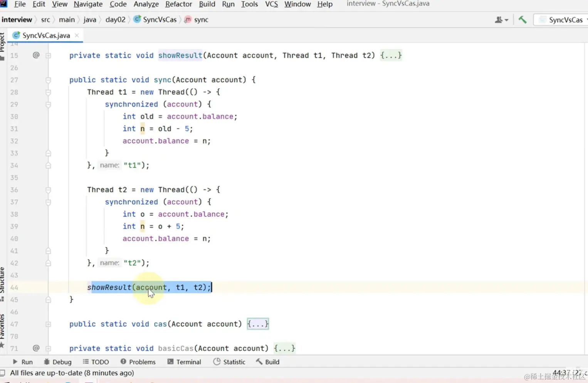Open the SyncVsCas run configuration dropdown
The height and width of the screenshot is (383, 588).
click(x=562, y=20)
